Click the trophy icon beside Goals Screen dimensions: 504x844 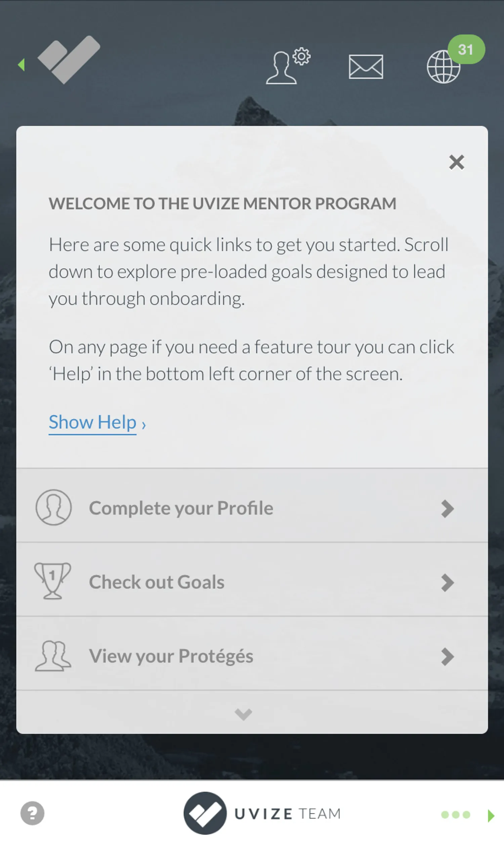pyautogui.click(x=53, y=581)
